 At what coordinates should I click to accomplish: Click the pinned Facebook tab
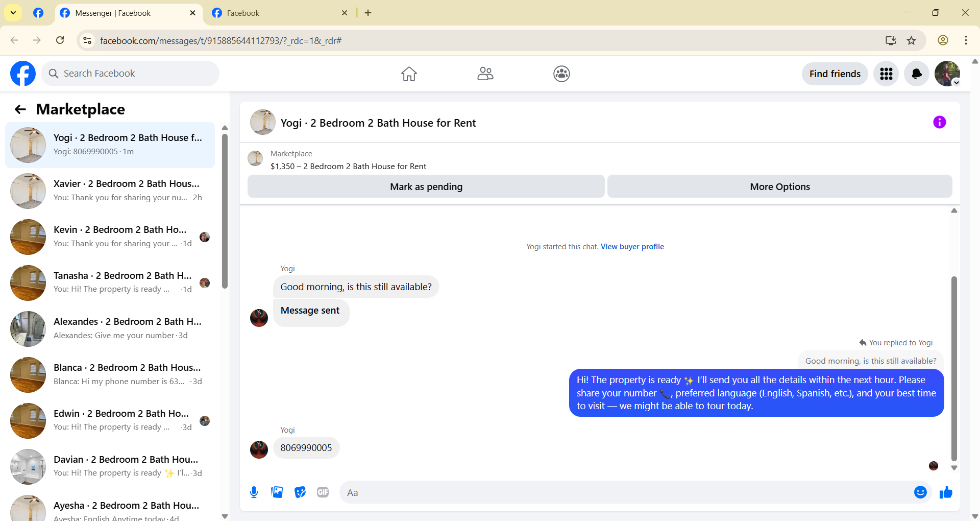pos(38,13)
